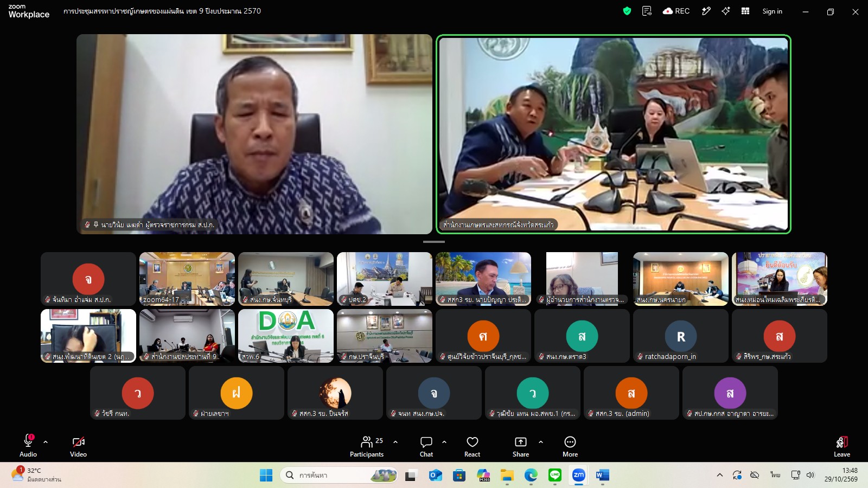The image size is (868, 488).
Task: Click the ฝ่ายเลขาฯ participant tile
Action: click(x=237, y=393)
